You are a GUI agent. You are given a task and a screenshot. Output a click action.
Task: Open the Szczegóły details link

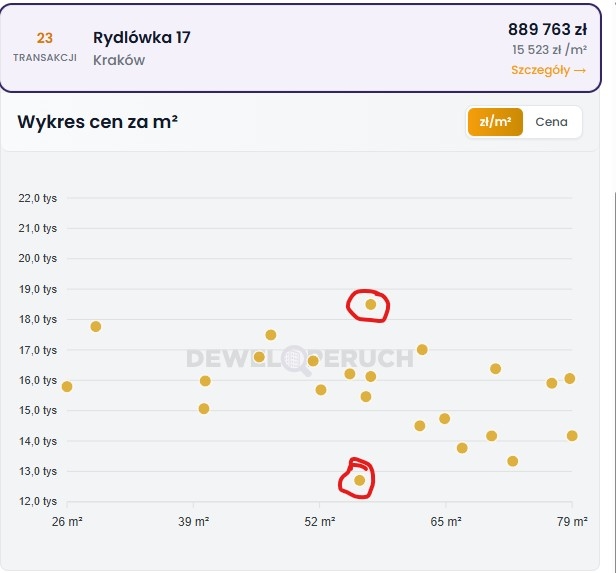point(548,70)
